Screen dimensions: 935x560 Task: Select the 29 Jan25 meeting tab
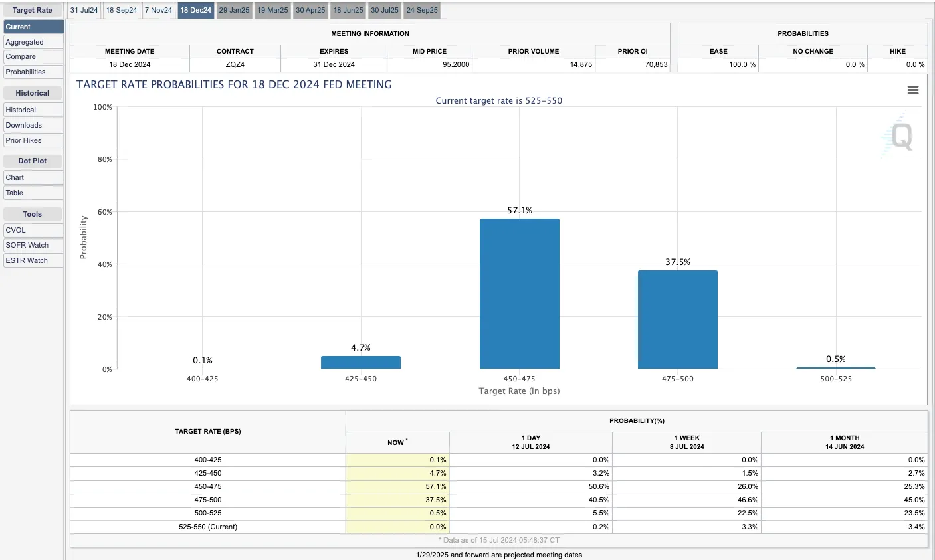click(x=235, y=10)
